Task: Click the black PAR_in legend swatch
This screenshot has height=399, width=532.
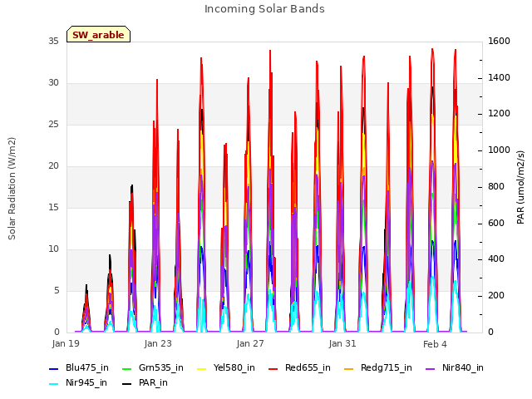Action: (x=126, y=384)
